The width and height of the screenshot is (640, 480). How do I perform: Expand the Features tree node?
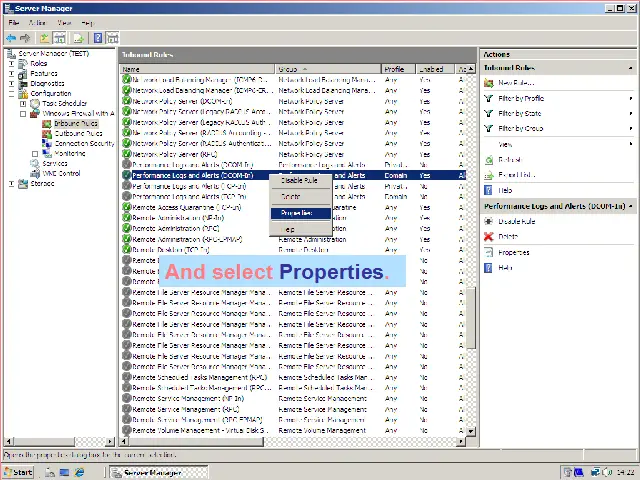(11, 73)
